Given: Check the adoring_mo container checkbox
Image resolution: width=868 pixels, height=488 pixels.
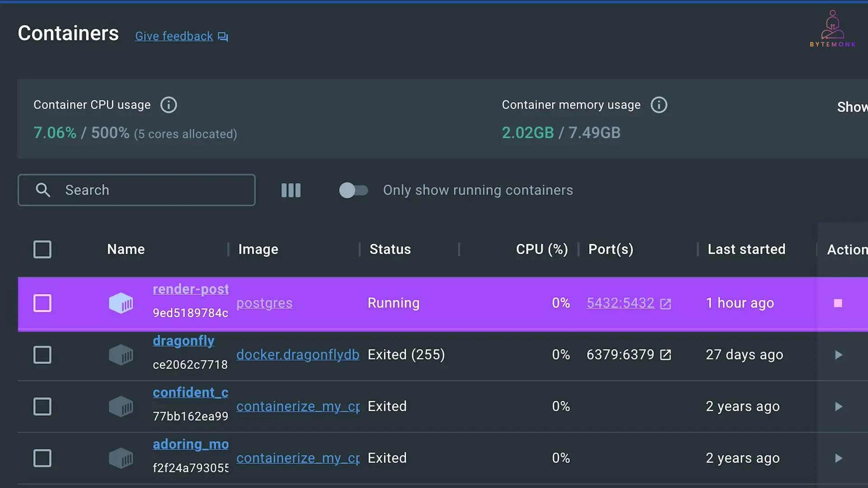Looking at the screenshot, I should 42,458.
